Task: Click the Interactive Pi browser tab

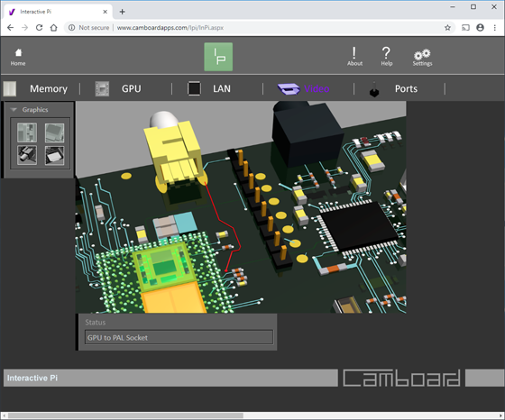Action: click(x=58, y=12)
